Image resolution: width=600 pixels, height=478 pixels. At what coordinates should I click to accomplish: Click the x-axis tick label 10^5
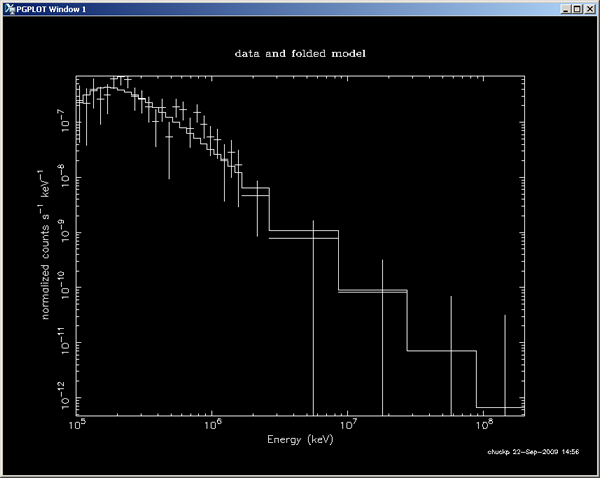pyautogui.click(x=77, y=424)
